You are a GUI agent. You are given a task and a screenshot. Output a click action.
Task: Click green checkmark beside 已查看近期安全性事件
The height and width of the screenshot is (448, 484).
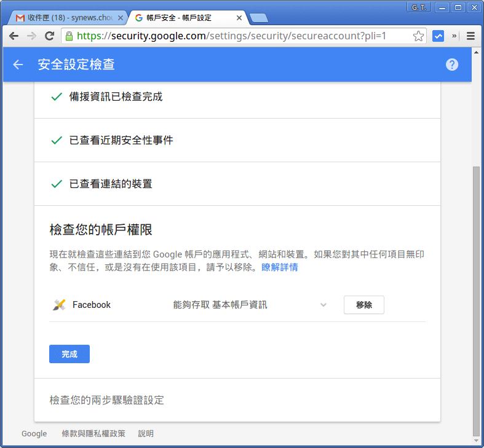[x=57, y=140]
